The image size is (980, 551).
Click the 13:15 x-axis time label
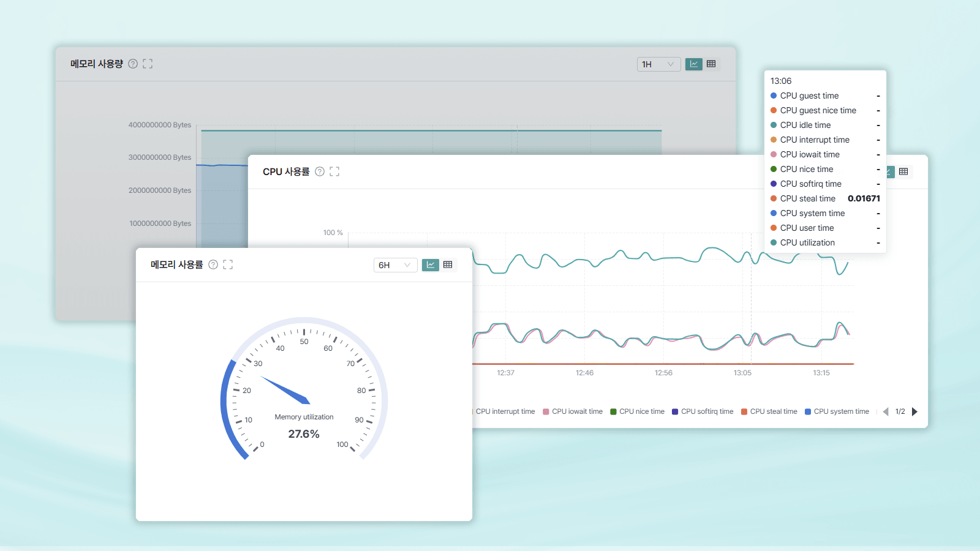pyautogui.click(x=822, y=373)
